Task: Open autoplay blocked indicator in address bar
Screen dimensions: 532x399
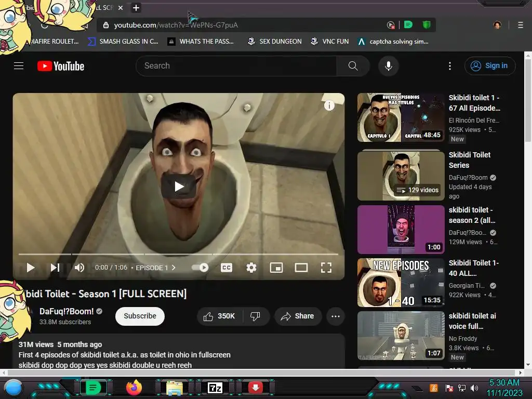Action: (x=391, y=25)
